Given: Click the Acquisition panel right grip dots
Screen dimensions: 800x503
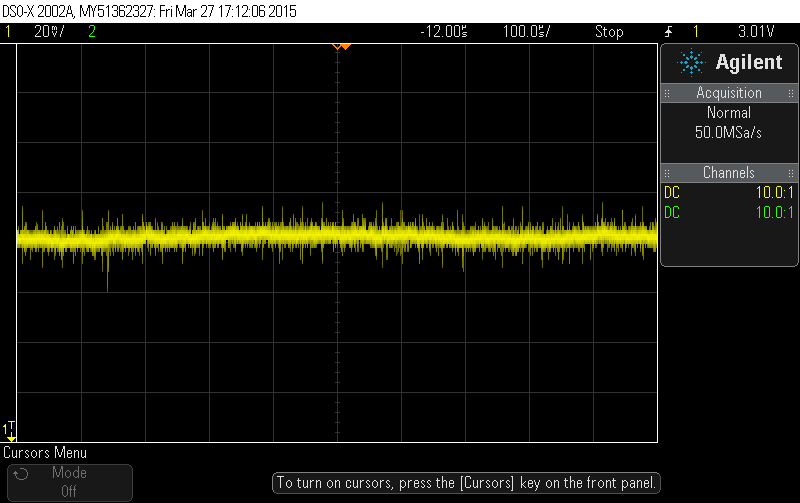Looking at the screenshot, I should [x=791, y=93].
